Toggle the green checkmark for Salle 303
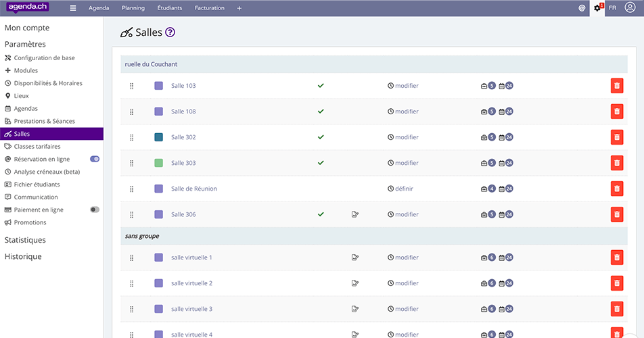 coord(321,163)
